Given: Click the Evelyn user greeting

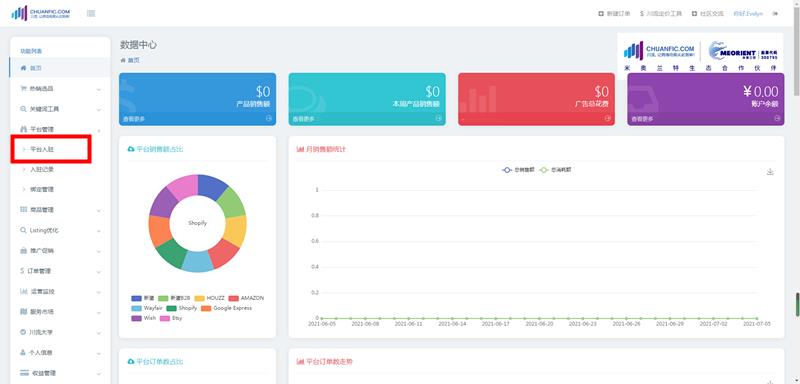Looking at the screenshot, I should pos(748,14).
